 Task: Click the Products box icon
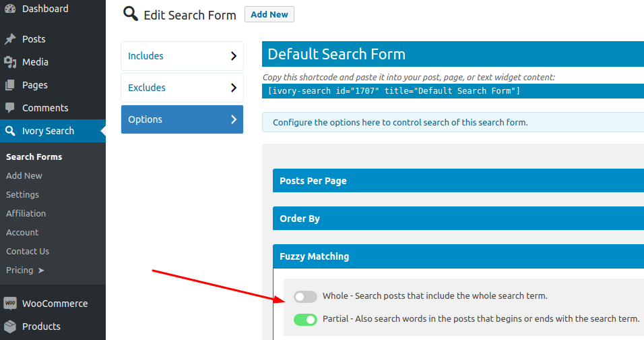[x=10, y=327]
